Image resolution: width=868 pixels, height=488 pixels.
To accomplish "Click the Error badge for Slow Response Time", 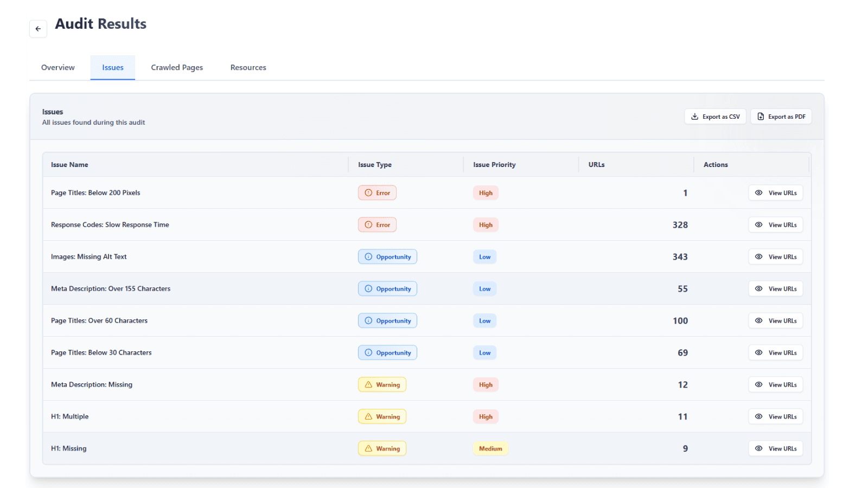I will (377, 224).
